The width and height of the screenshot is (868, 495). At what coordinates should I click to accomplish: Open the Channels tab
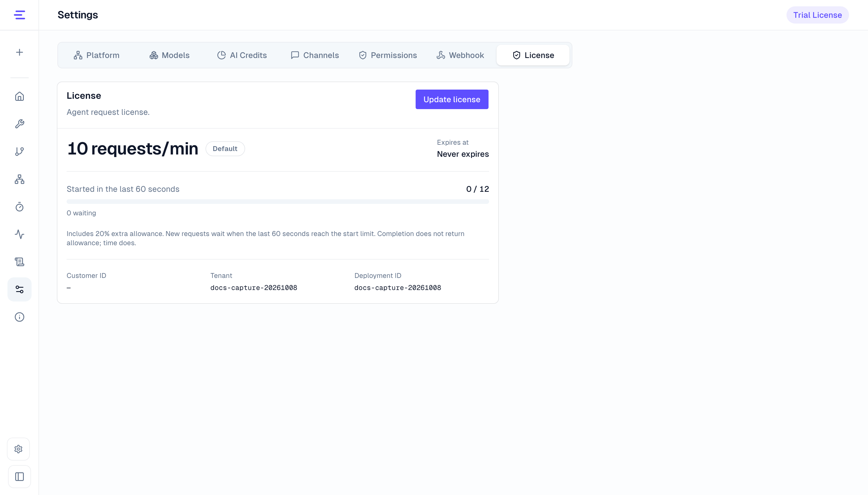315,55
